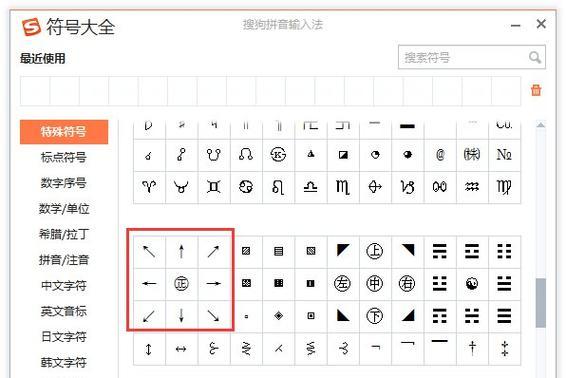Open the 韩文字符 category tab

click(64, 362)
